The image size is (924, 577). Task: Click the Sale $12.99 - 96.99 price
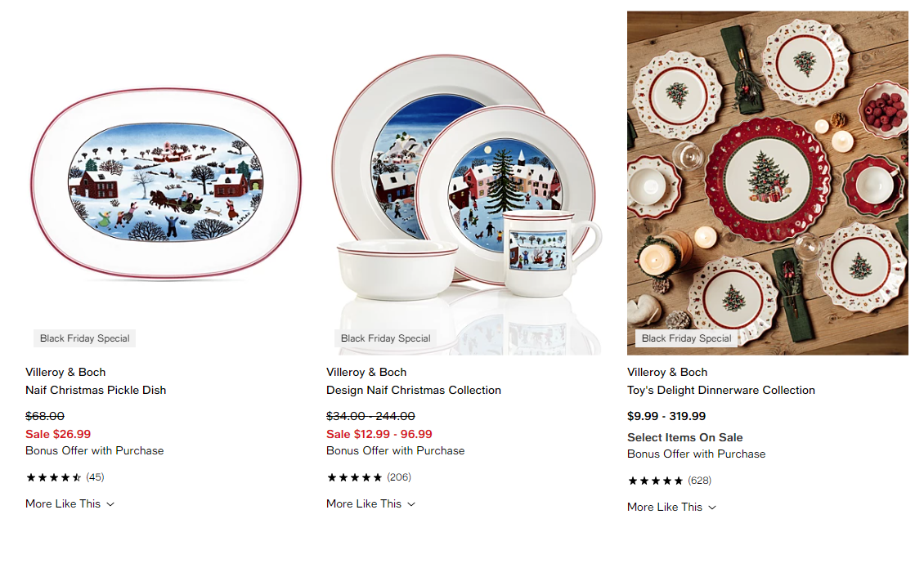click(379, 435)
